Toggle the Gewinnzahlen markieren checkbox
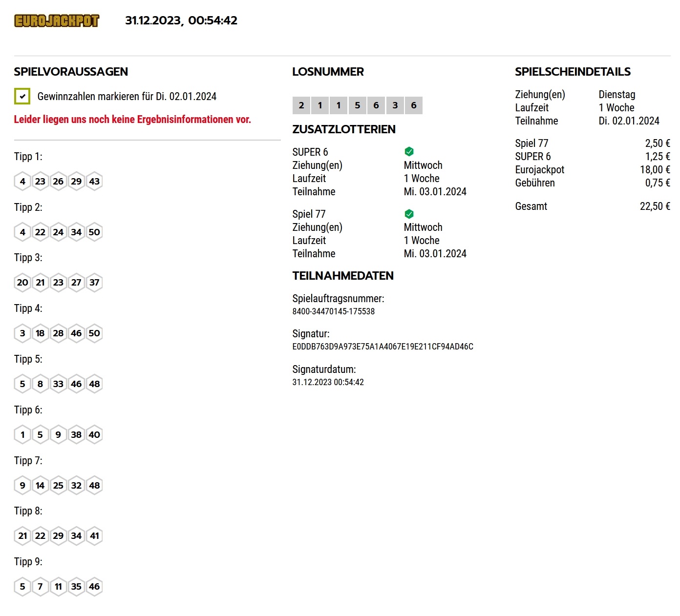Screen dimensions: 680x616 [22, 96]
